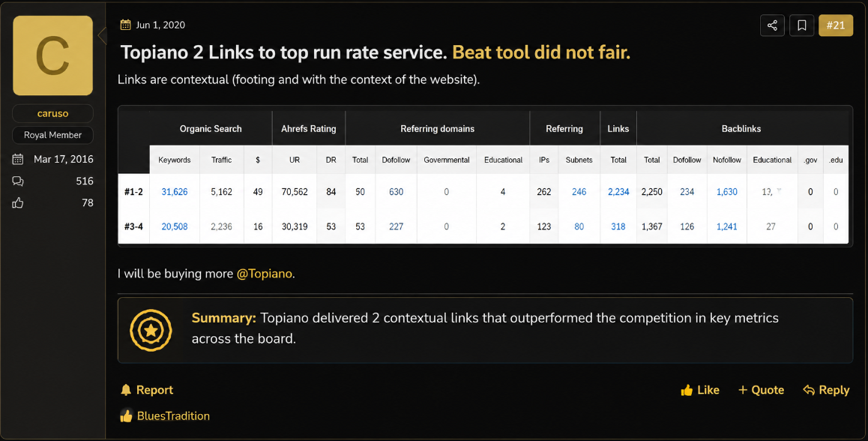Open caruso's avatar with the letter C
868x441 pixels.
pyautogui.click(x=52, y=55)
